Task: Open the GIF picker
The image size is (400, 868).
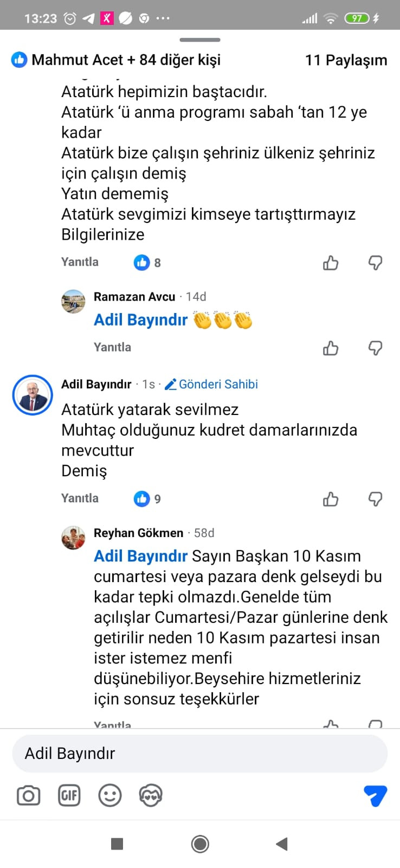Action: pyautogui.click(x=69, y=795)
